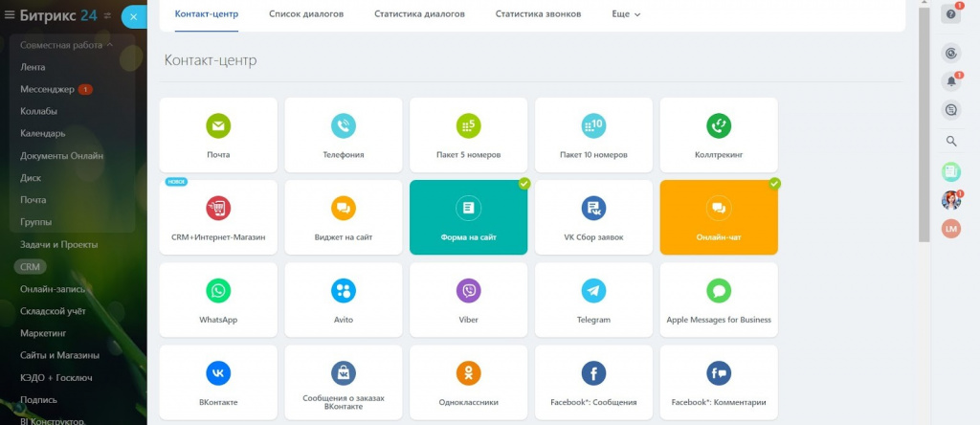Switch to Список диалогов tab
This screenshot has height=425, width=980.
[x=306, y=13]
